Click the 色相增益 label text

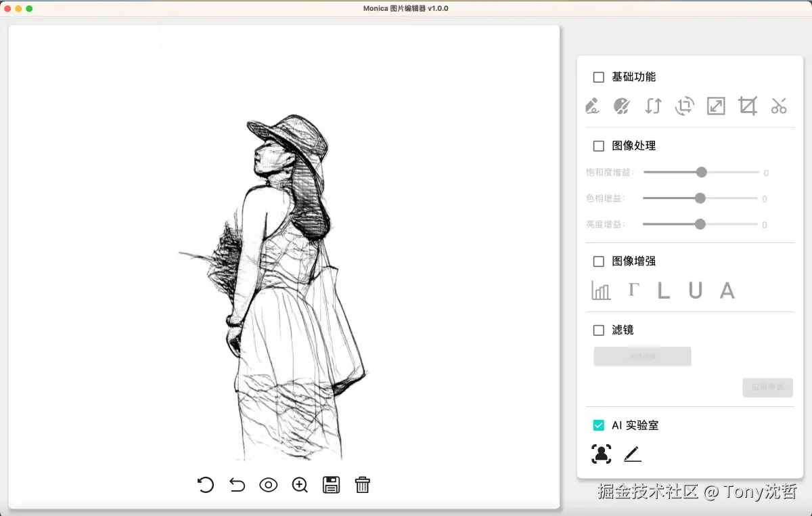pos(606,198)
